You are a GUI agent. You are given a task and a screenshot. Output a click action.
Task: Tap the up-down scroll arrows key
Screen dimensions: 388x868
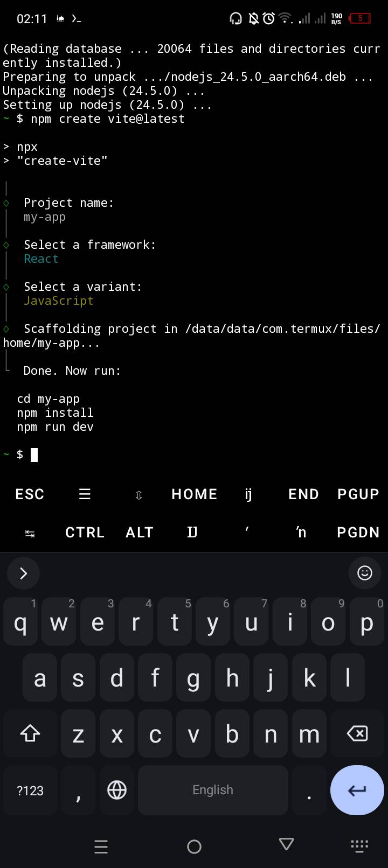(x=138, y=495)
